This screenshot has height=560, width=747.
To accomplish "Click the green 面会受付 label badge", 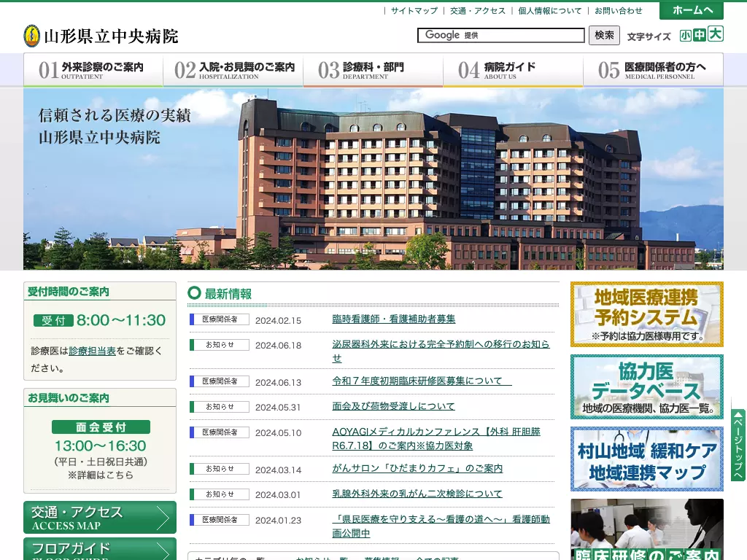I will point(101,427).
